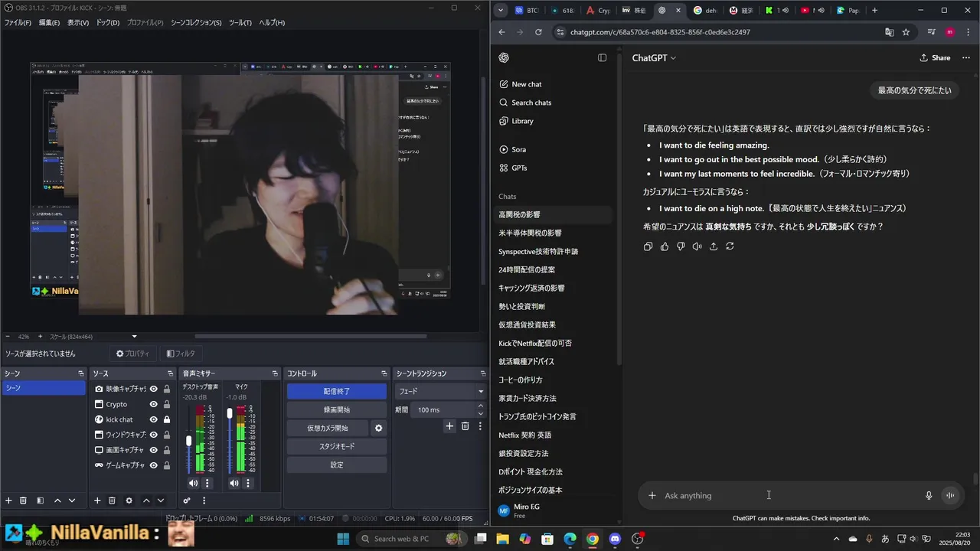Open Chrome translate page icon
The width and height of the screenshot is (980, 551).
coord(889,32)
